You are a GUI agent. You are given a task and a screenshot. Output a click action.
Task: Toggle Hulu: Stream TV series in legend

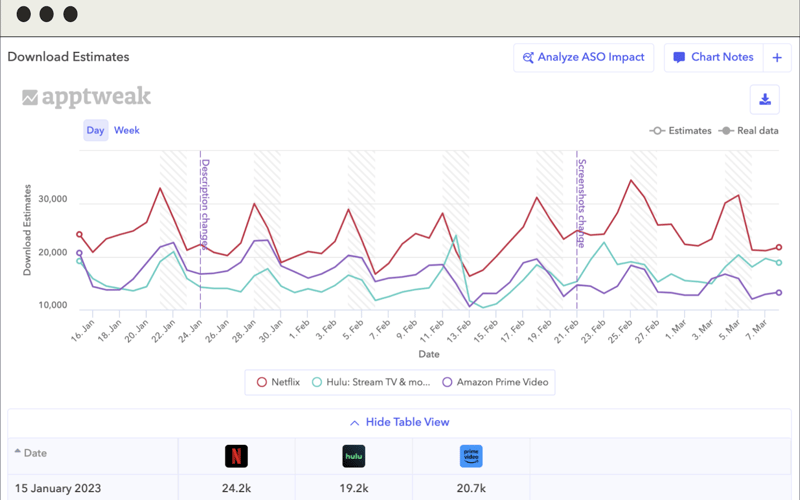371,382
